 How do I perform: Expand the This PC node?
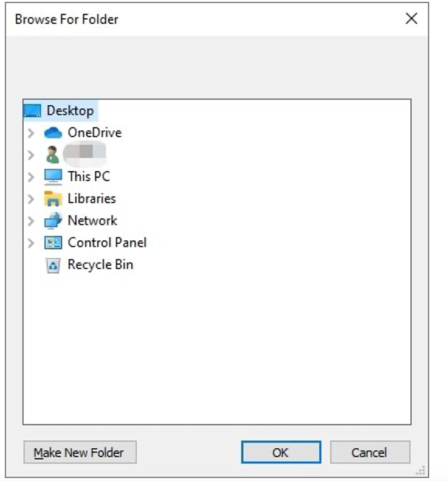[30, 177]
